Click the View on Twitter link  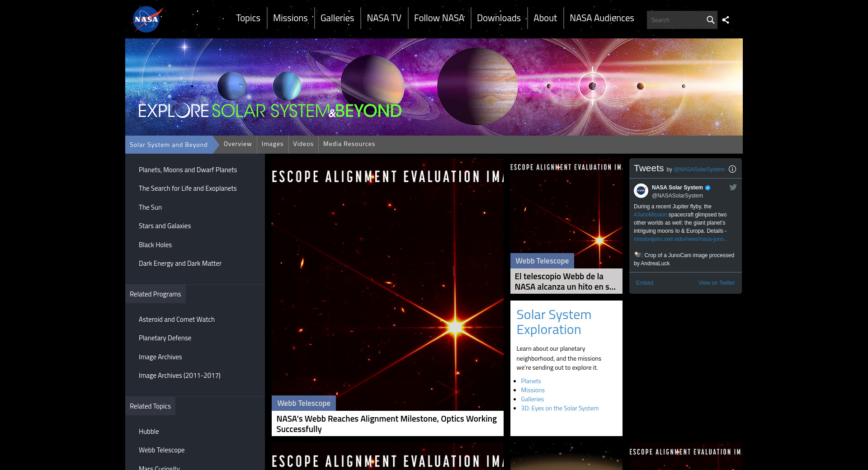point(716,283)
